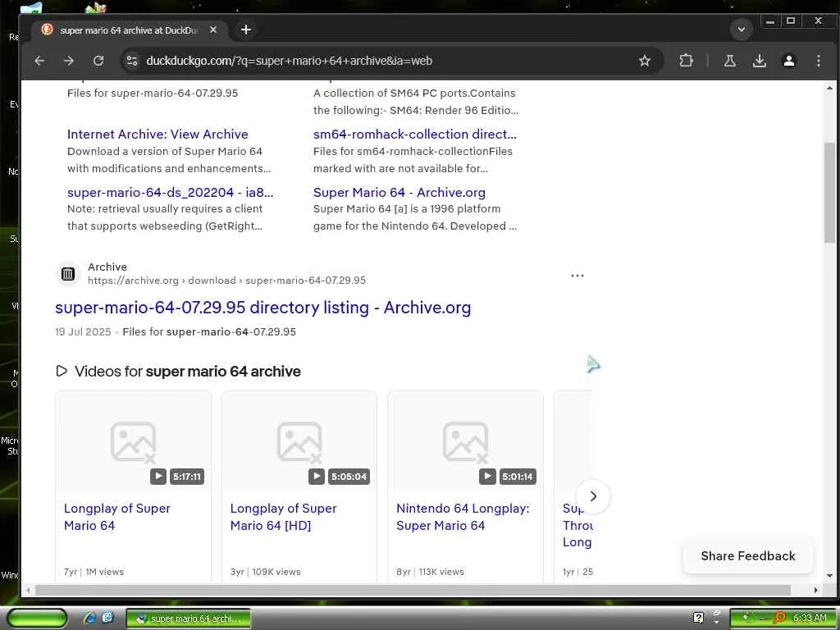This screenshot has width=840, height=630.
Task: Play the 5:01:14 video via play badge
Action: [x=487, y=477]
